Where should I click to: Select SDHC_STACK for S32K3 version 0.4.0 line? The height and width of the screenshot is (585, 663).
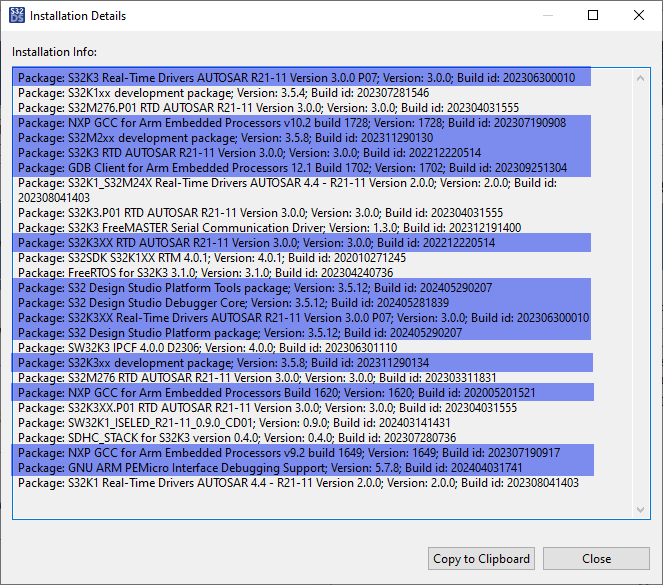[x=237, y=438]
